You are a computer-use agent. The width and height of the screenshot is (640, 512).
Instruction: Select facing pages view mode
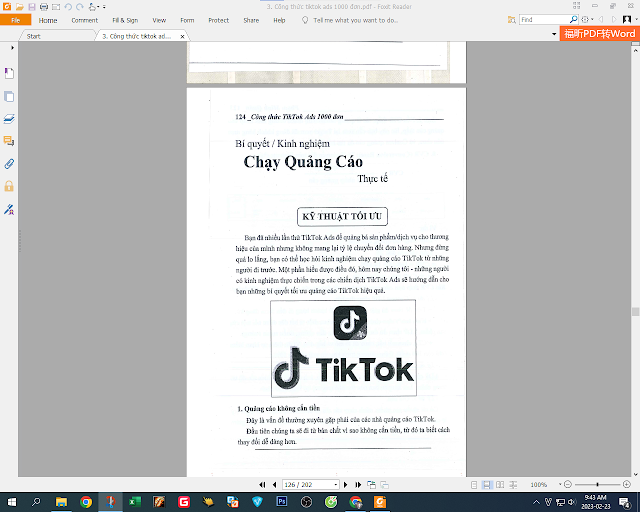[x=500, y=485]
